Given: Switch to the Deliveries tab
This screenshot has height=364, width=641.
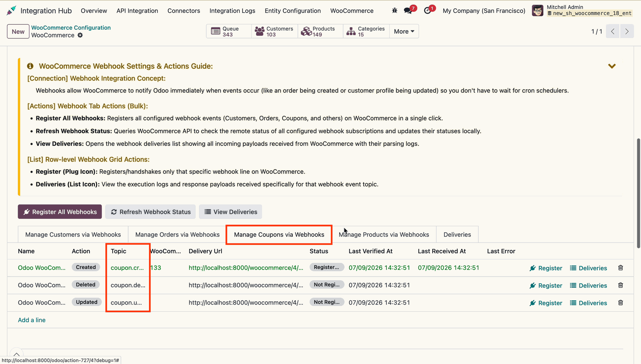Looking at the screenshot, I should (457, 235).
